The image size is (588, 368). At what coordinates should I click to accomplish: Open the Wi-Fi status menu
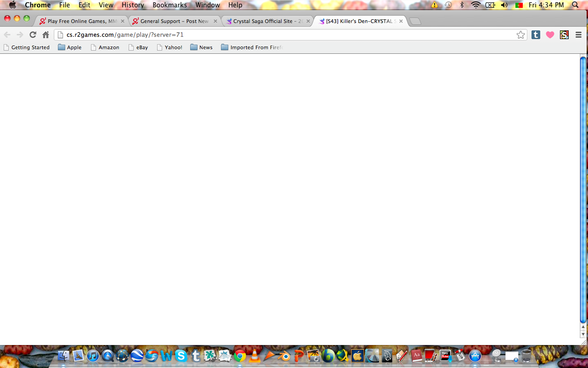click(x=475, y=5)
